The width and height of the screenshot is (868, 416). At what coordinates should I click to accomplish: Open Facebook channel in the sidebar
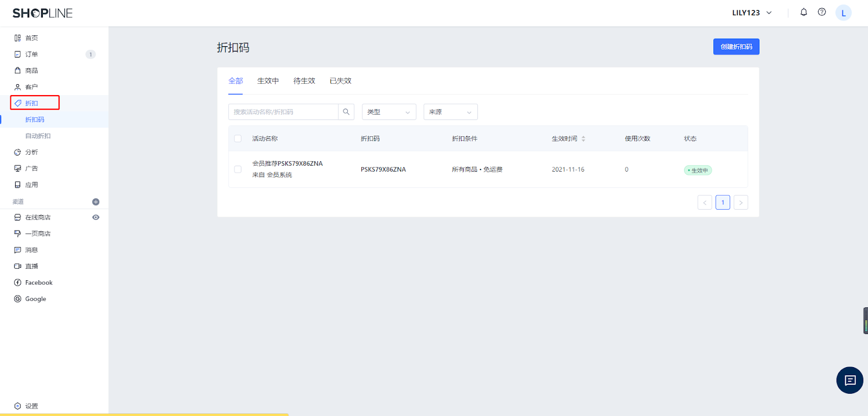(x=39, y=282)
